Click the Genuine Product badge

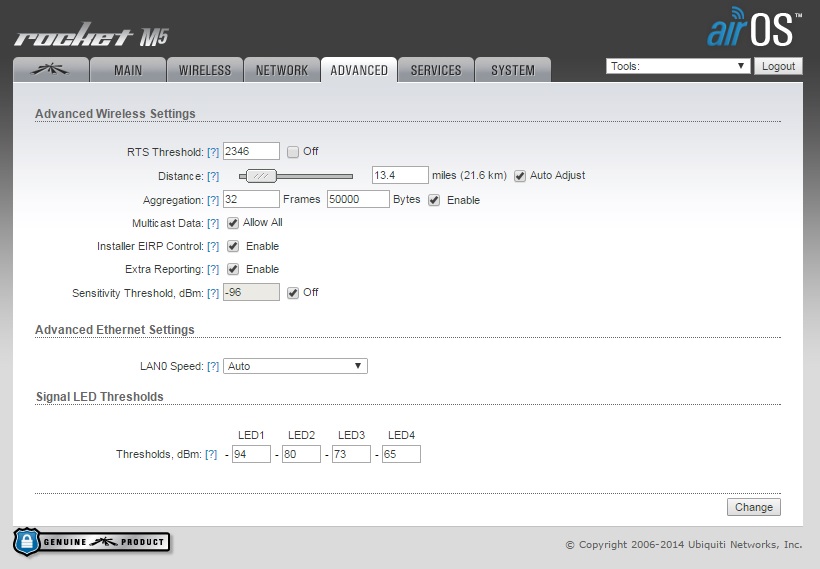point(92,542)
